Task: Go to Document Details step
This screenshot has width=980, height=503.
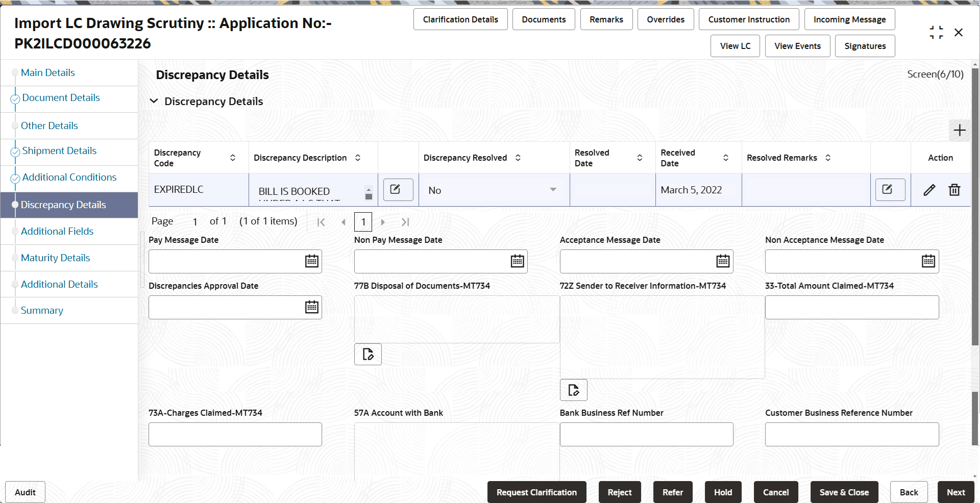Action: [x=61, y=97]
